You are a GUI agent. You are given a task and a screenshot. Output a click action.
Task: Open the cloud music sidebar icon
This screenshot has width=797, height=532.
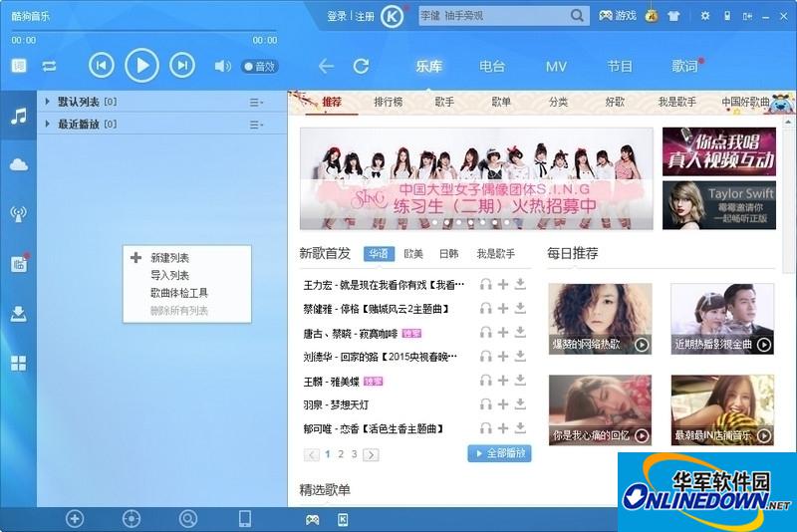point(18,164)
